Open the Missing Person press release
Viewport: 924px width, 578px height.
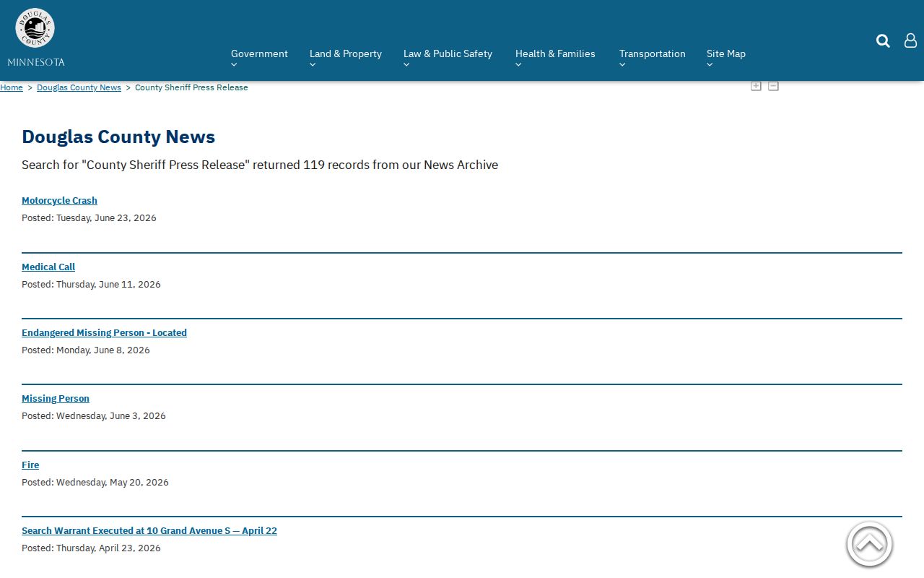56,399
